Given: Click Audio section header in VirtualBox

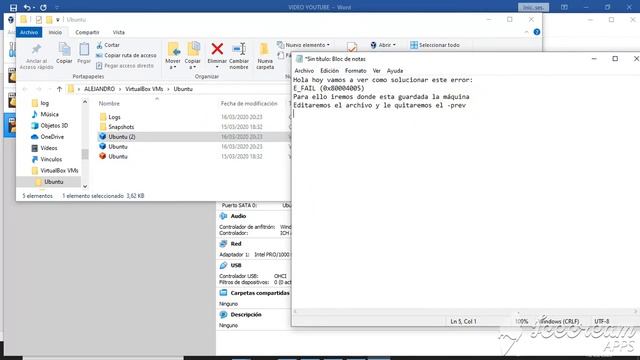Looking at the screenshot, I should click(x=238, y=216).
